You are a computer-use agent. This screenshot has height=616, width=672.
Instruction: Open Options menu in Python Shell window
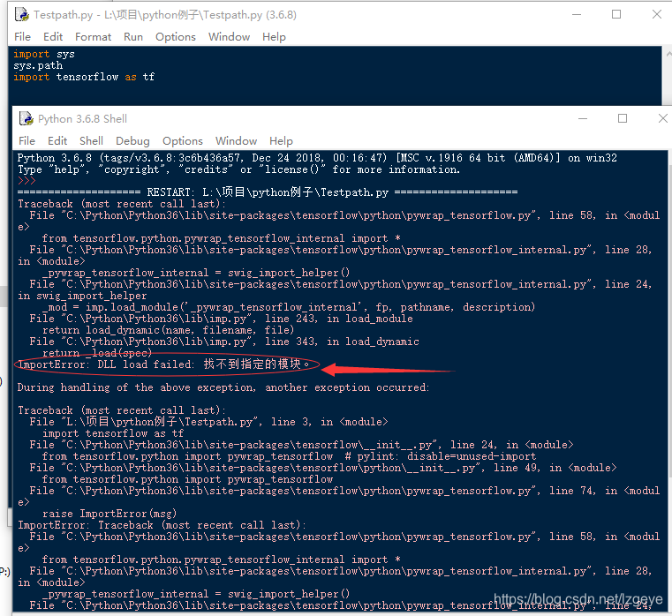click(183, 141)
